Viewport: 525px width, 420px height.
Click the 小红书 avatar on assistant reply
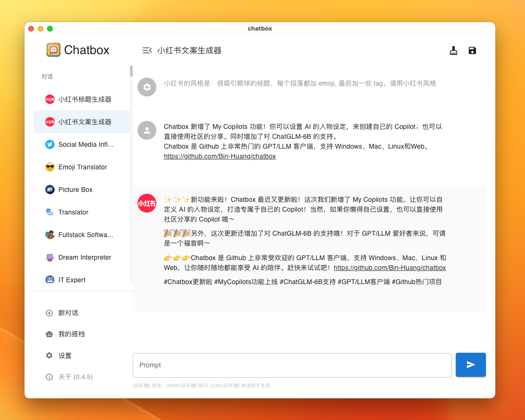[x=147, y=203]
